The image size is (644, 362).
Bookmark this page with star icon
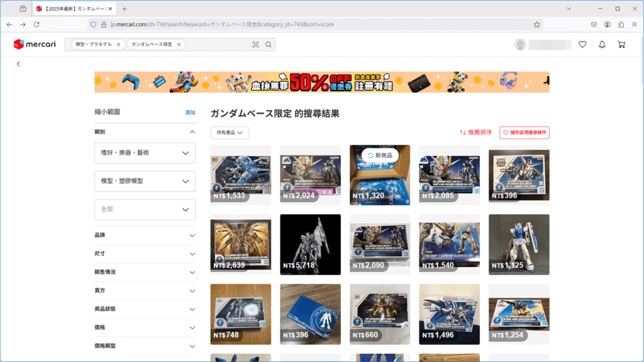click(x=537, y=25)
